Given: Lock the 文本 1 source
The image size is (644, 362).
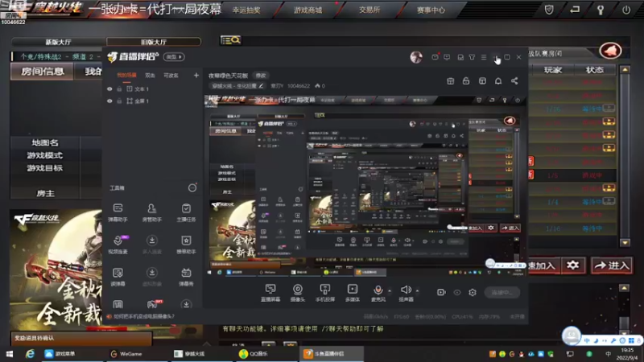Looking at the screenshot, I should tap(119, 88).
